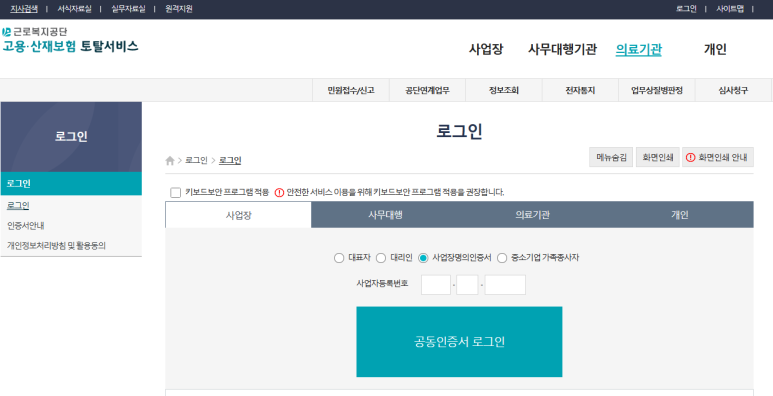Click the 근로복지공단 logo icon
Screen dimensions: 773x396
coord(6,33)
